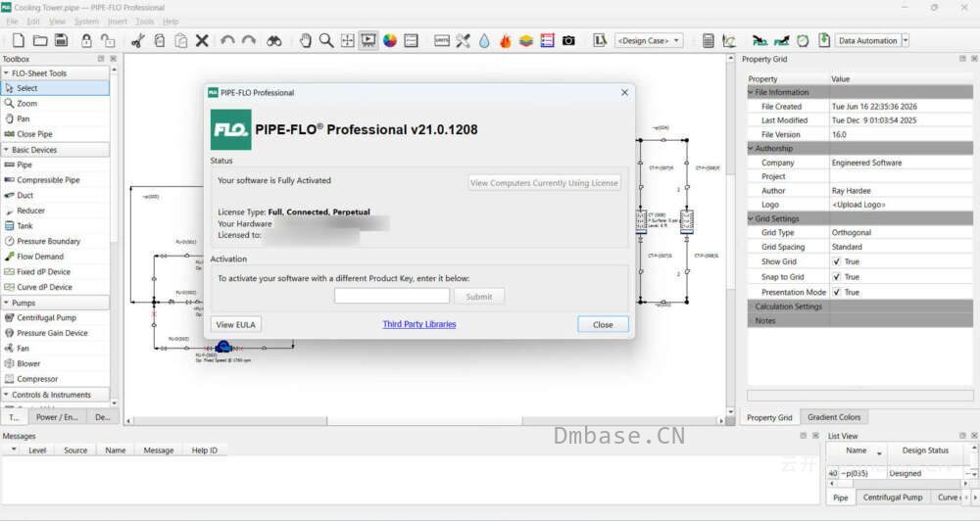Click the Design Status column header in List View
Viewport: 980px width, 521px height.
tap(925, 450)
